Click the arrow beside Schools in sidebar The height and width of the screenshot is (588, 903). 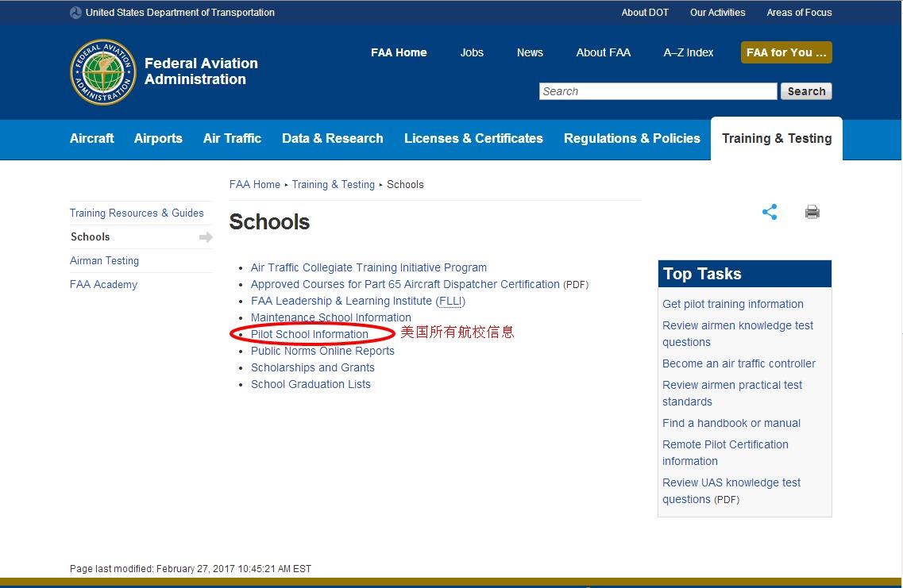[206, 237]
